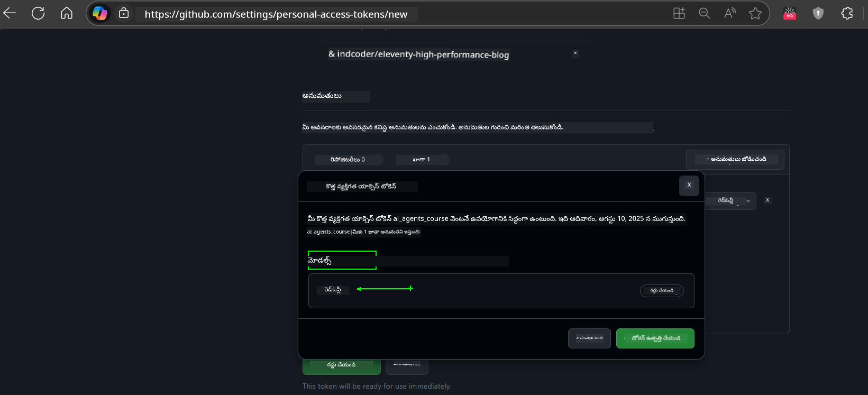Go back to the previous page
This screenshot has height=395, width=868.
pyautogui.click(x=10, y=13)
